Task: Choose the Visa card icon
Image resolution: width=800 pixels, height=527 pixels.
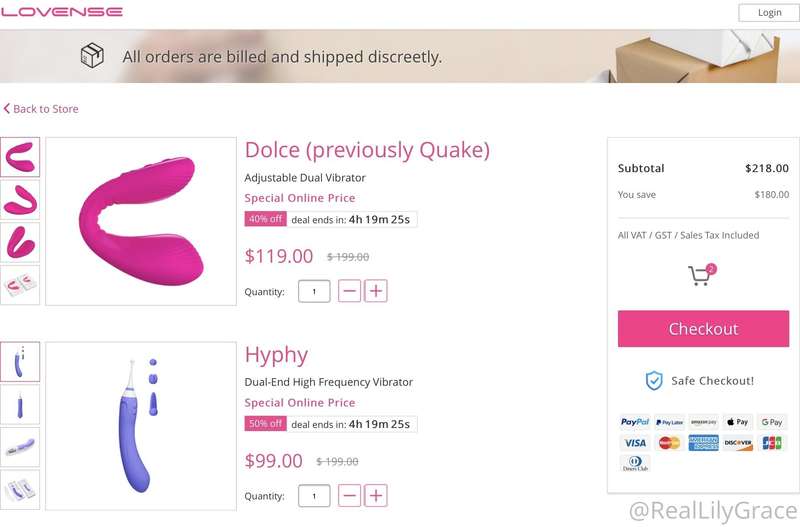Action: click(635, 443)
